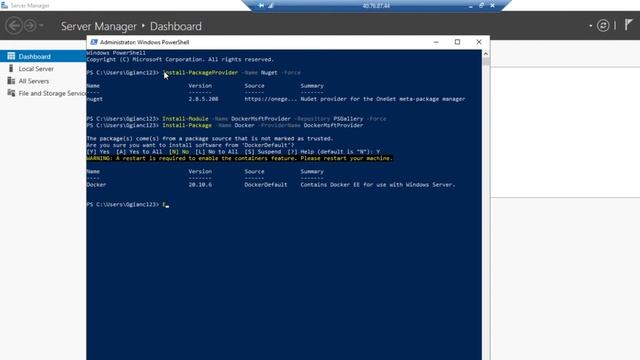Viewport: 640px width, 360px height.
Task: Click the 'DockerDefault' source entry
Action: coord(266,184)
